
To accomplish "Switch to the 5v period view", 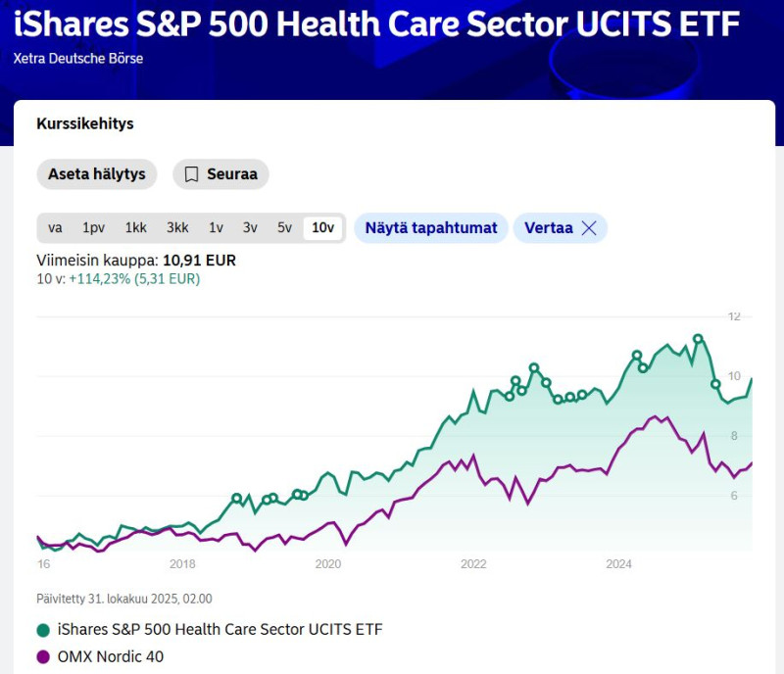I will click(x=283, y=227).
